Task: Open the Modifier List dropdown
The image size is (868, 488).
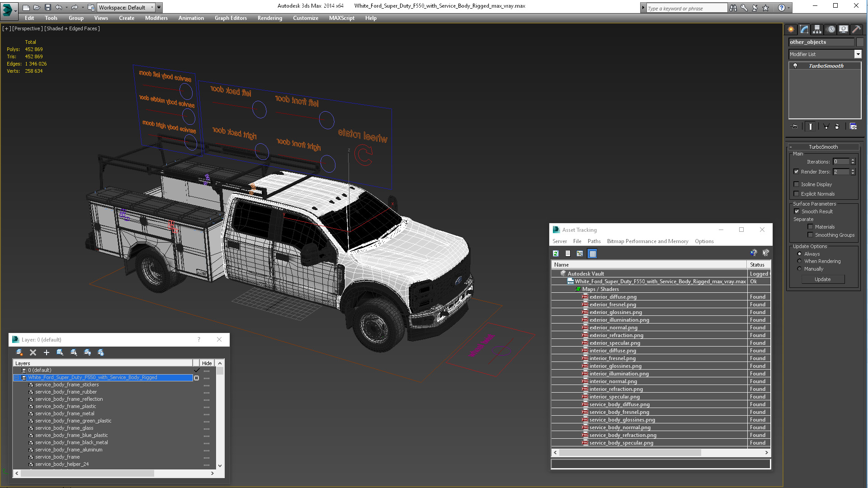Action: [x=858, y=54]
